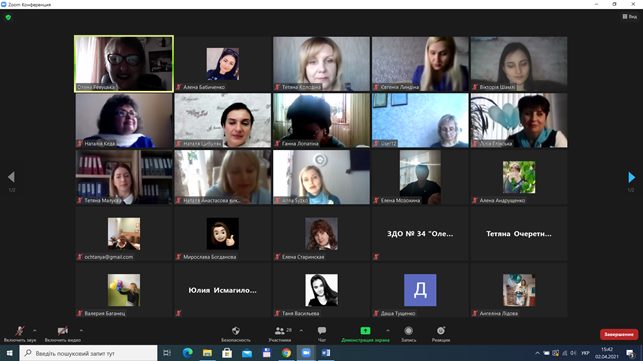Image resolution: width=643 pixels, height=361 pixels.
Task: Open the View menu at top right
Action: [x=630, y=16]
